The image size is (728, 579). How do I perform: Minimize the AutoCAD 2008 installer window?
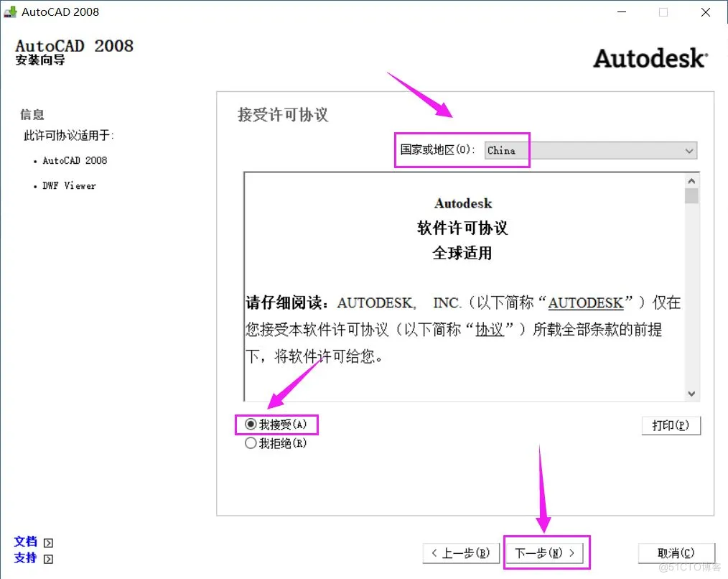tap(622, 12)
